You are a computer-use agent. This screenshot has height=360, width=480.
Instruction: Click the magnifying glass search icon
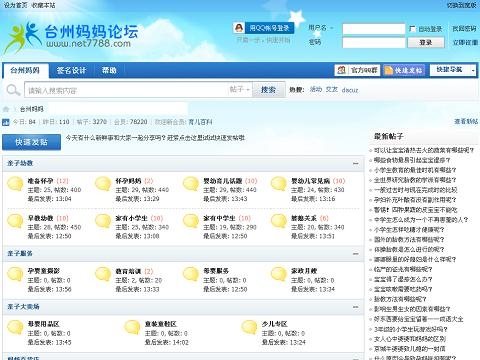(13, 90)
